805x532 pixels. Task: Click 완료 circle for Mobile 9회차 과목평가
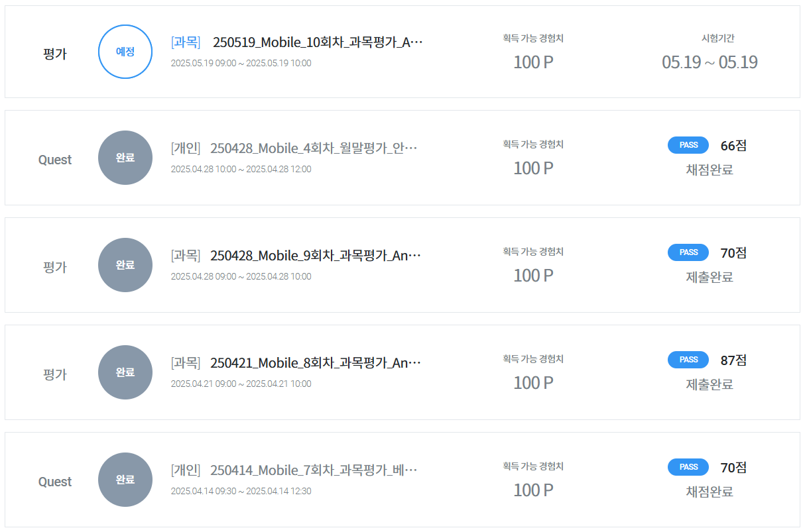(125, 265)
